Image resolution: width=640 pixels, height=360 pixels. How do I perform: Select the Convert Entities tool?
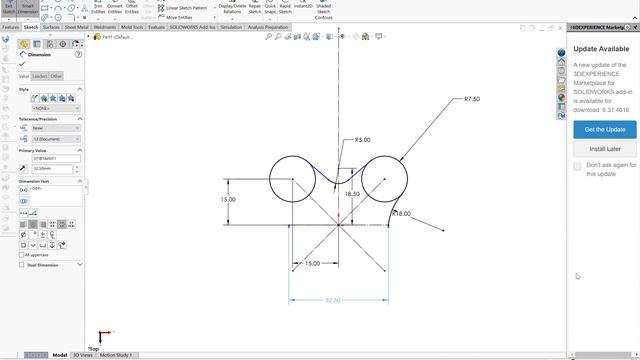click(x=115, y=8)
